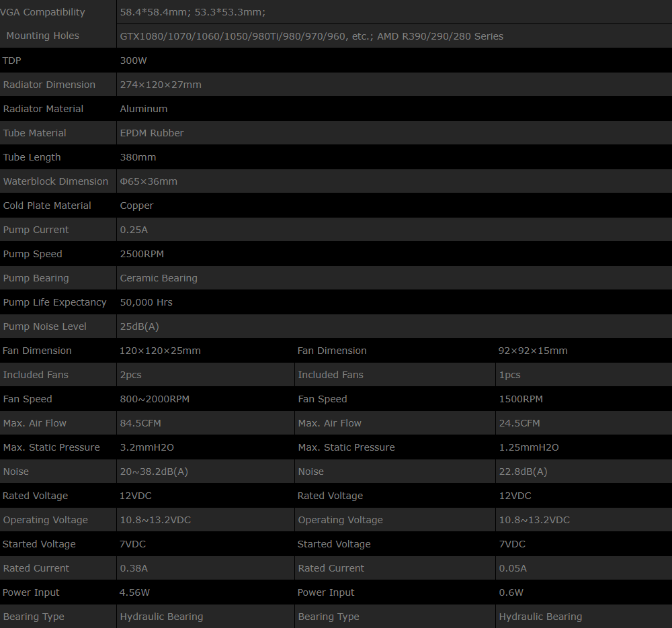Viewport: 672px width, 628px height.
Task: Click the Aluminum radiator material value
Action: 144,109
